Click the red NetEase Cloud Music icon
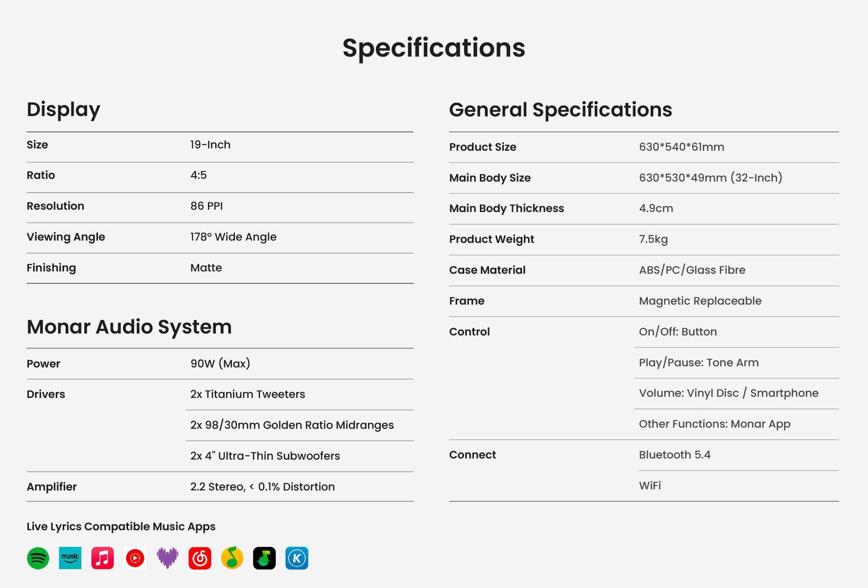The width and height of the screenshot is (868, 588). [200, 558]
